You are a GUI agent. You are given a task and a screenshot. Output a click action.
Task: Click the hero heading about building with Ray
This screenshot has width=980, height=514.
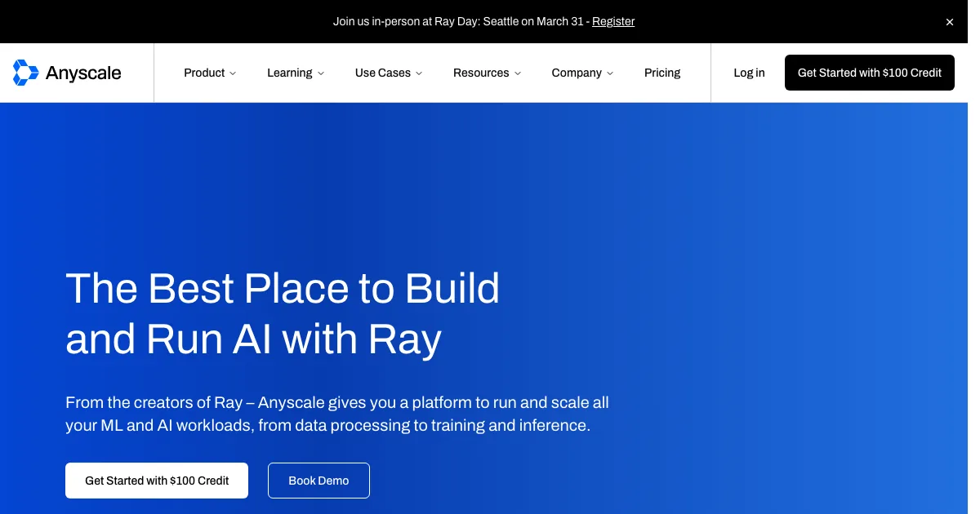pos(283,313)
